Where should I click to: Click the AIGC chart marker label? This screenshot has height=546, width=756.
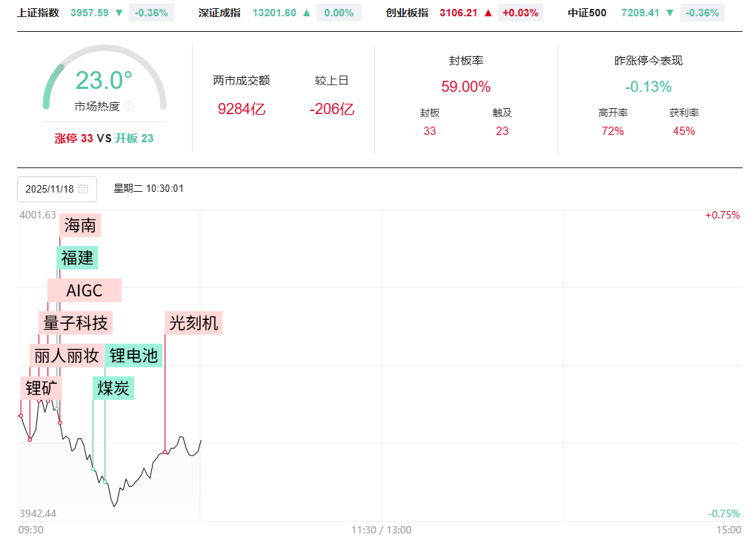point(84,290)
